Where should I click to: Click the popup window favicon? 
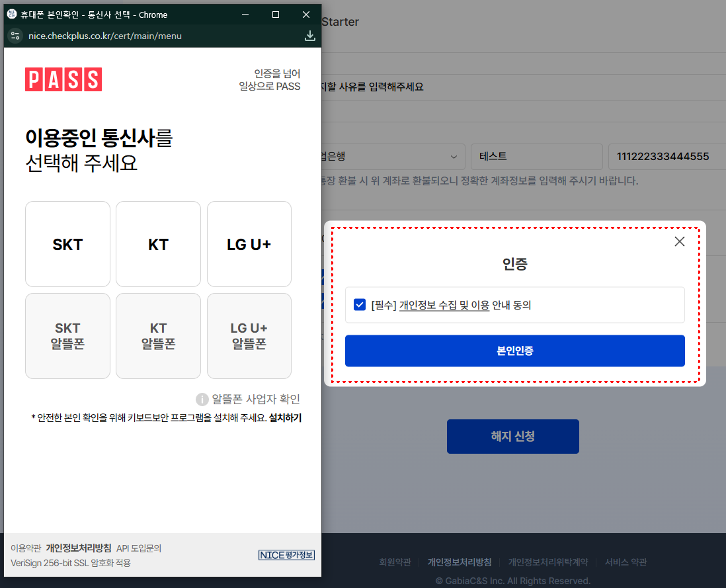click(x=12, y=15)
